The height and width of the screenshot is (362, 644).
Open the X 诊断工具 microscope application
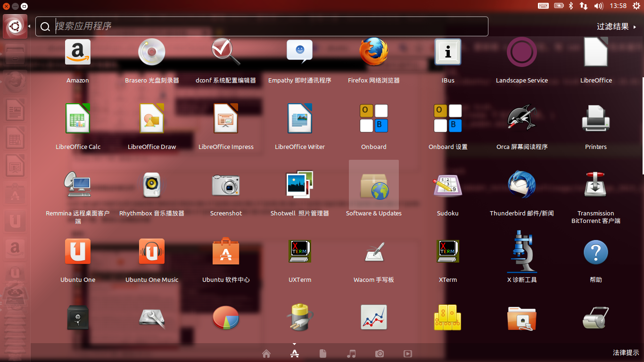pos(522,251)
